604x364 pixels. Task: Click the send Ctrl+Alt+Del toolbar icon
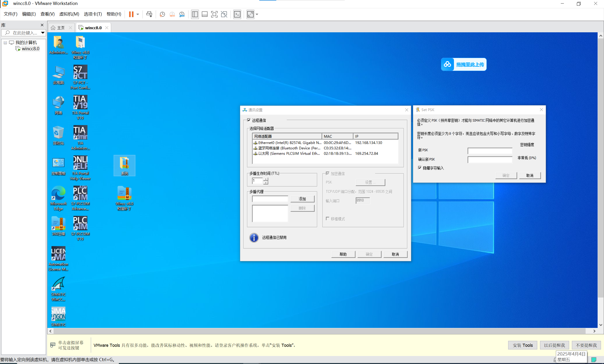pos(149,14)
